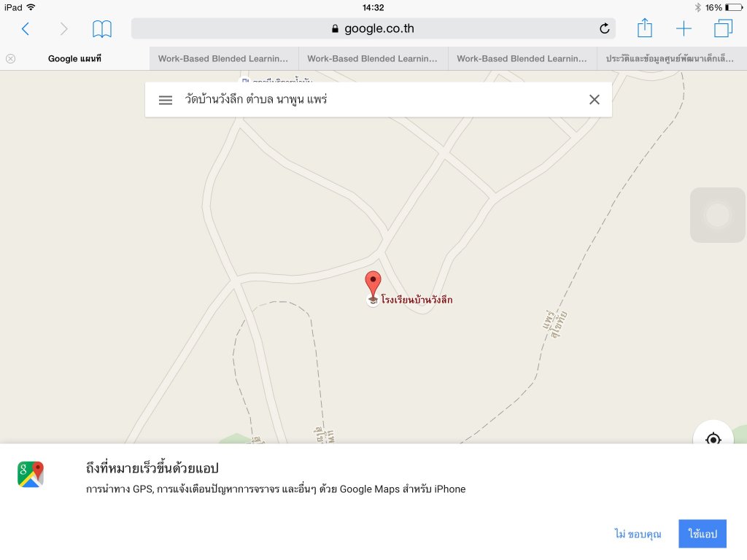Image resolution: width=747 pixels, height=560 pixels.
Task: Tap the google.co.th address bar
Action: tap(373, 28)
